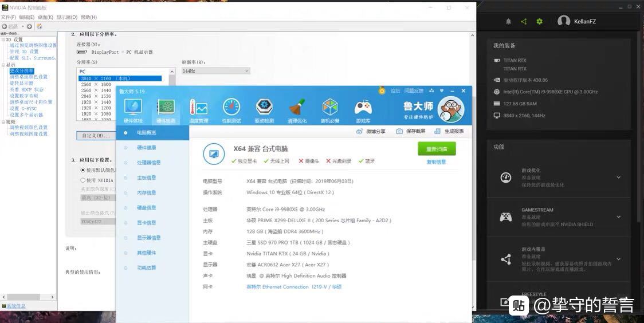Viewport: 644px width, 323px height.
Task: Click 自定义(M)... customize button
Action: pos(96,135)
